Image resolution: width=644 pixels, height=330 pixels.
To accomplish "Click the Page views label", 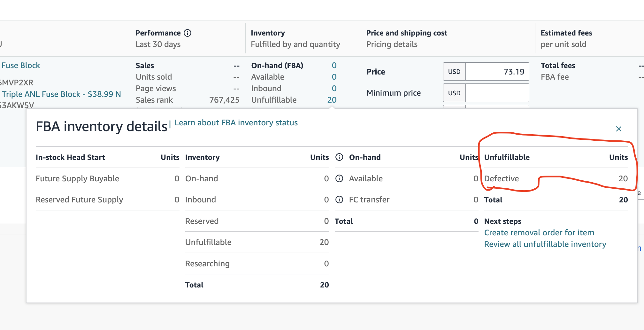I will click(156, 89).
